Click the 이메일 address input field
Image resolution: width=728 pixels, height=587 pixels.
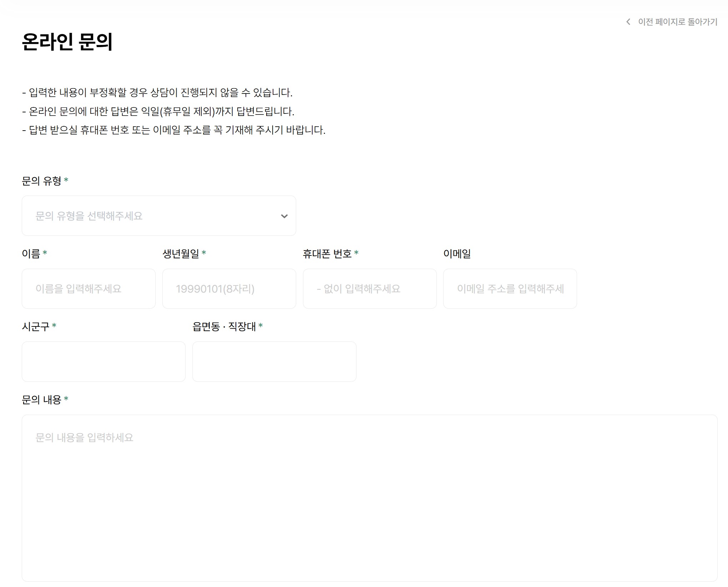(x=510, y=289)
